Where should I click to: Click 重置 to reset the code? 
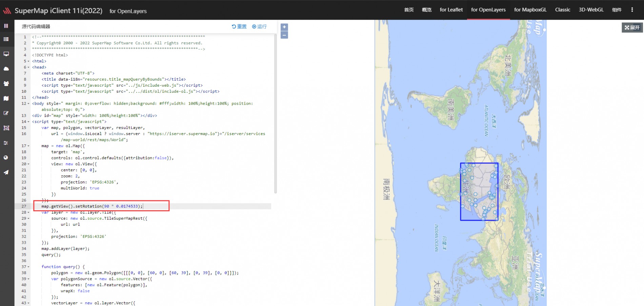pyautogui.click(x=239, y=26)
